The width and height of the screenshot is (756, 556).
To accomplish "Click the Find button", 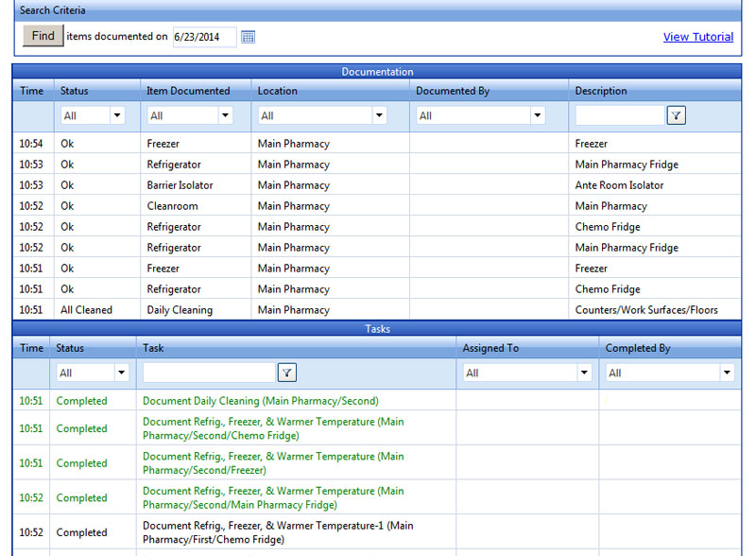I will [42, 36].
